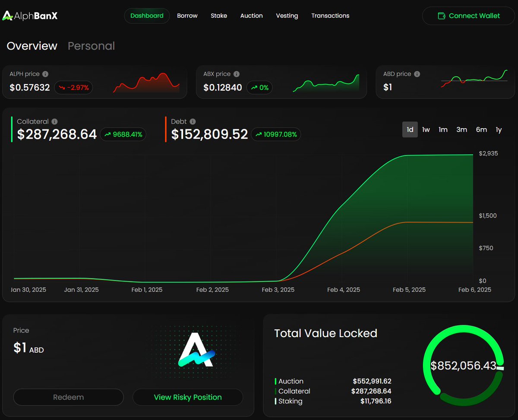This screenshot has width=518, height=420.
Task: Click the wallet icon in Connect Wallet
Action: click(442, 16)
